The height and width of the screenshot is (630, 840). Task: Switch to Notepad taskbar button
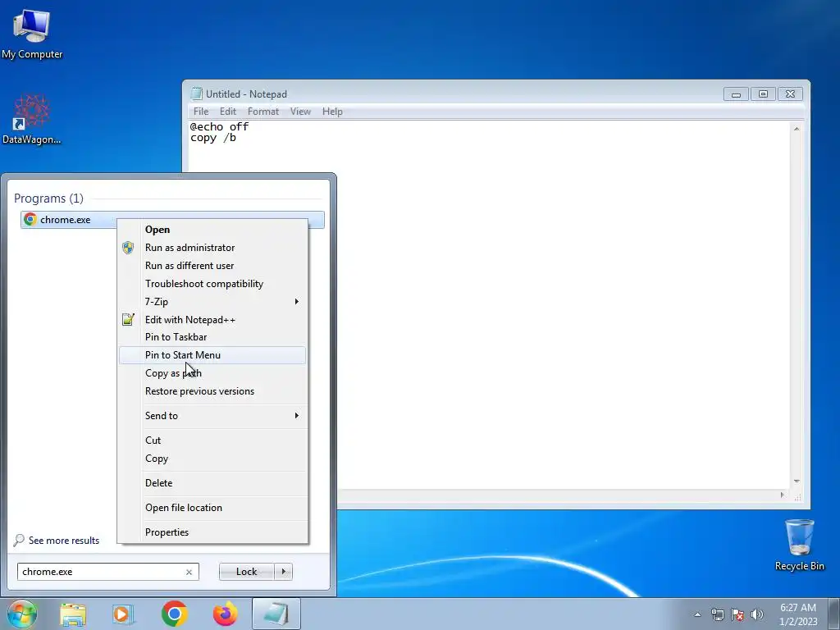276,614
